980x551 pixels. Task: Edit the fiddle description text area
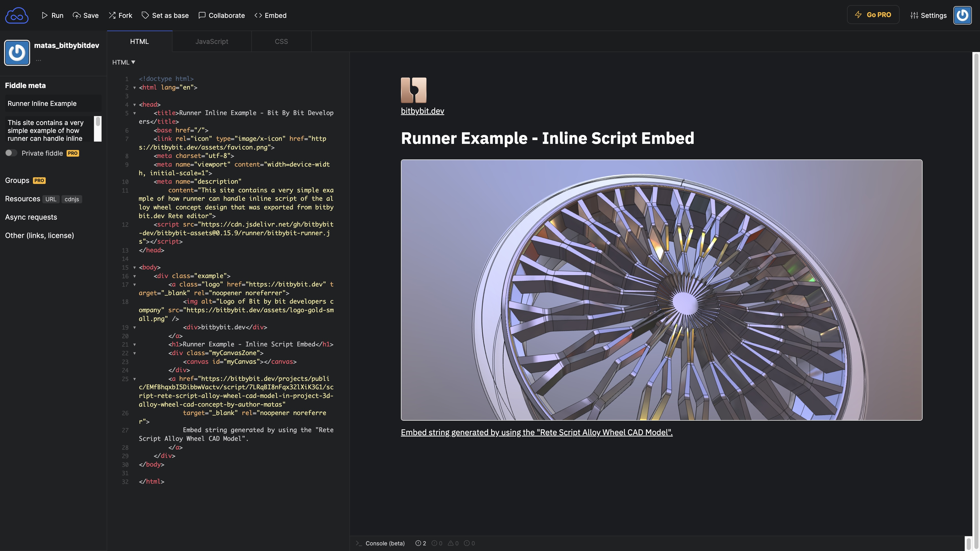[x=50, y=129]
